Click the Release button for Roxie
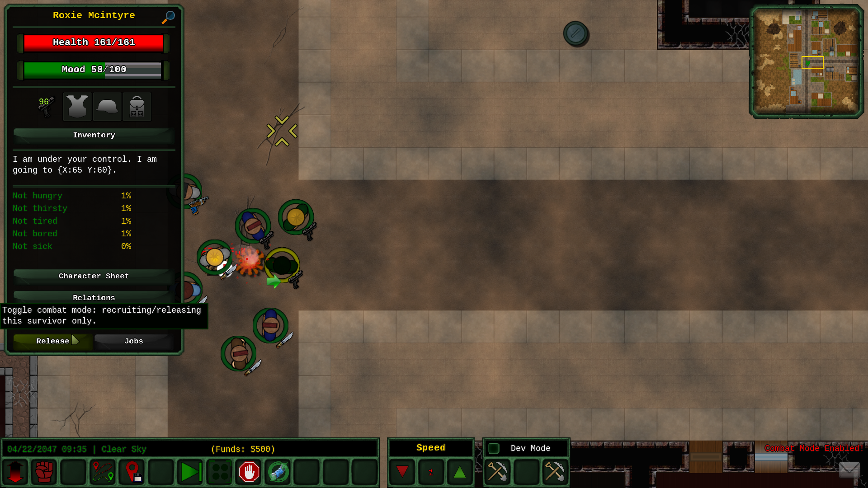 (x=52, y=341)
